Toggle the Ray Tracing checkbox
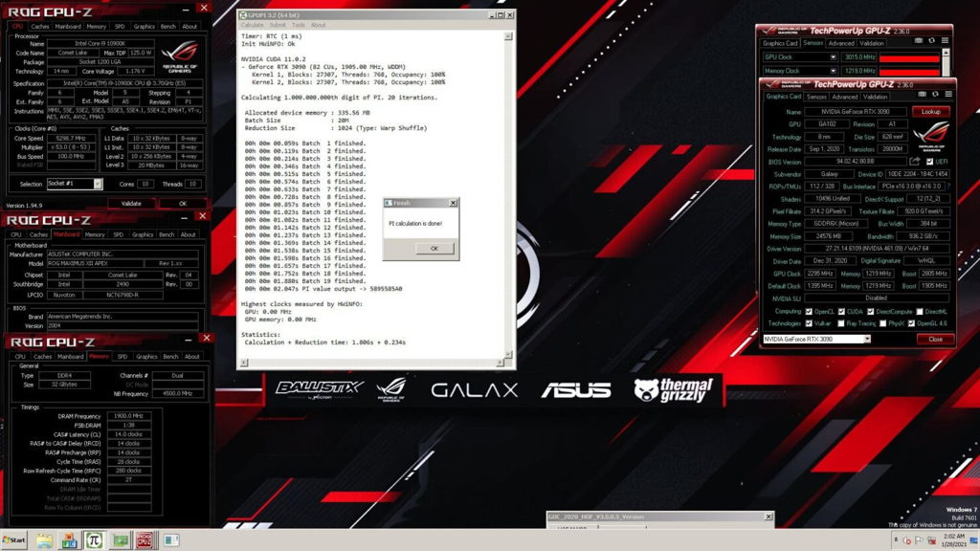The width and height of the screenshot is (980, 551). click(841, 323)
